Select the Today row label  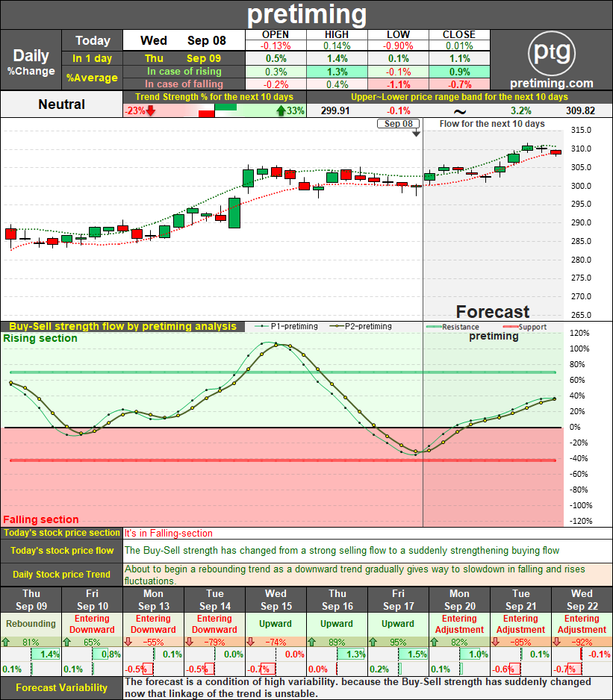coord(93,40)
